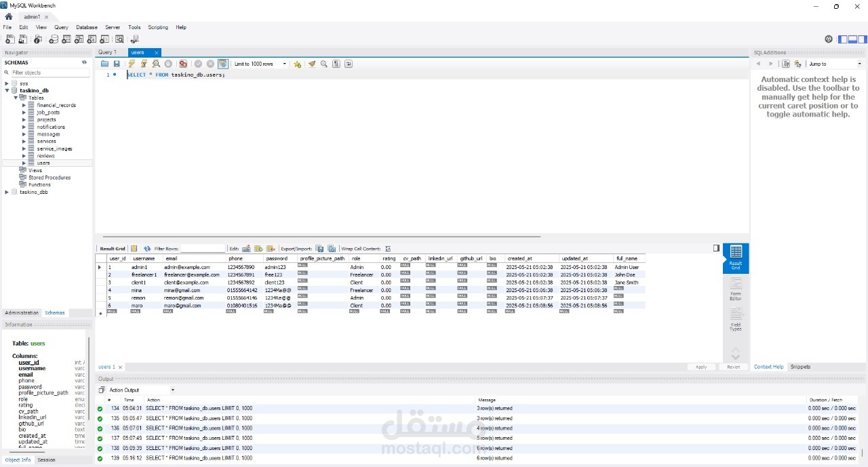Switch to the Query 1 tab
The height and width of the screenshot is (467, 868).
(107, 52)
